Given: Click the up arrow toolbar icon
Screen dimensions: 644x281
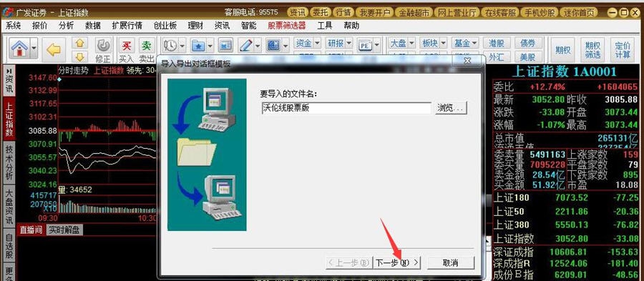Looking at the screenshot, I should click(79, 43).
